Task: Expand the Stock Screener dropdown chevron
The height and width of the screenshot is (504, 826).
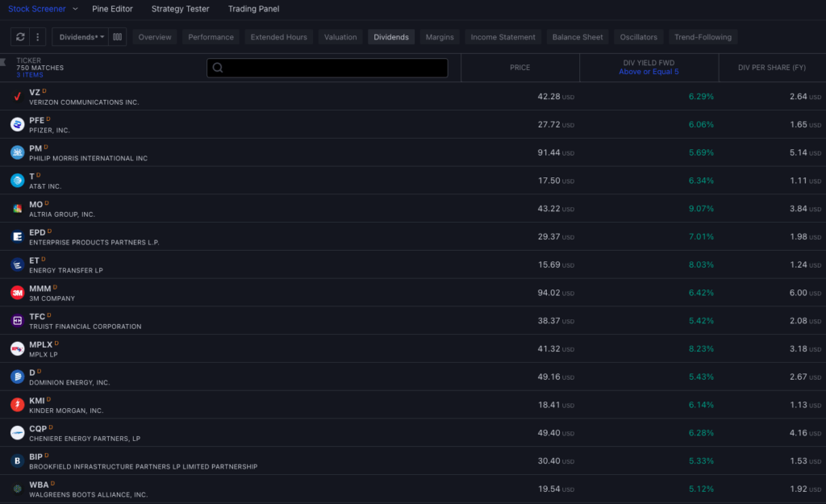Action: (x=75, y=9)
